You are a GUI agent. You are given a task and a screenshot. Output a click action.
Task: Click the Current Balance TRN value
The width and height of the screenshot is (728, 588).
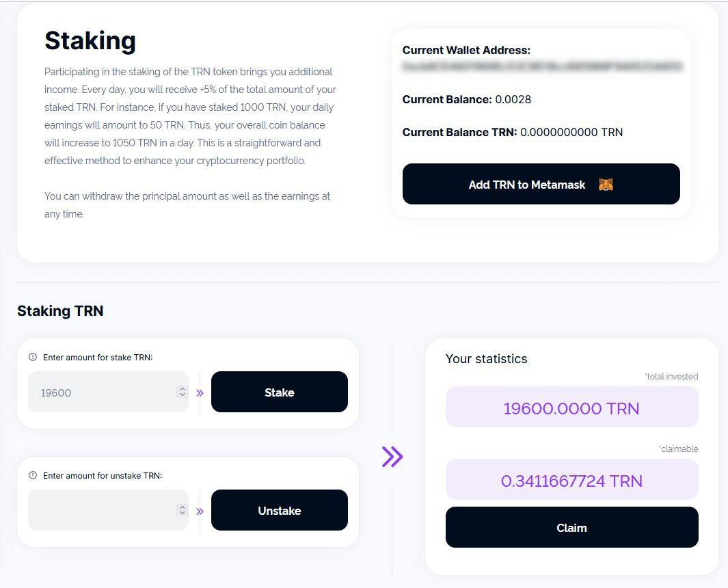pyautogui.click(x=571, y=132)
